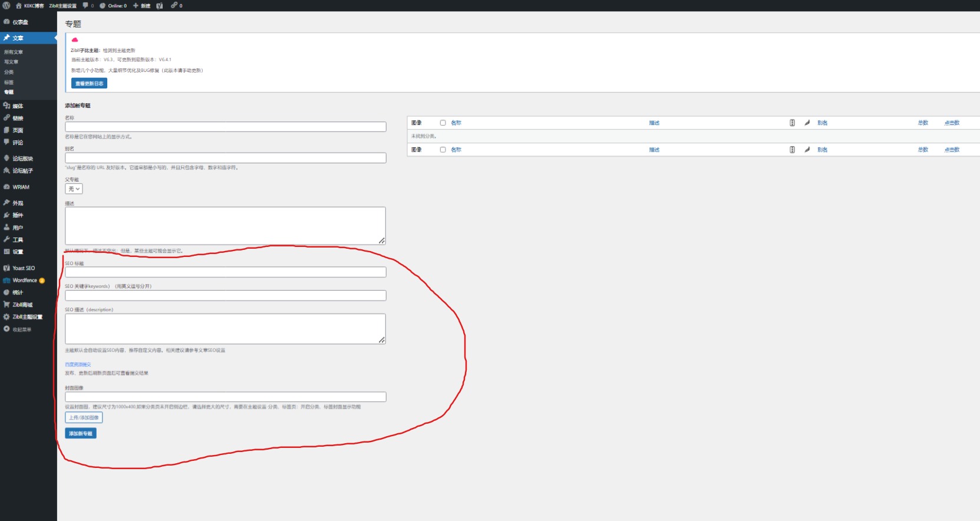This screenshot has width=980, height=521.
Task: Click the Yoast SEO score column icon in header
Action: (x=792, y=123)
